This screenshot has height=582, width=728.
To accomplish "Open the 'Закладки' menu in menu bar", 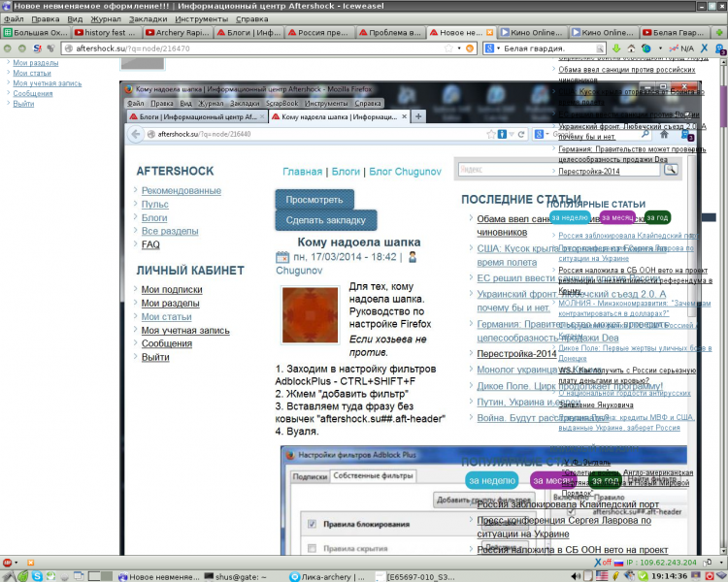I will click(148, 18).
